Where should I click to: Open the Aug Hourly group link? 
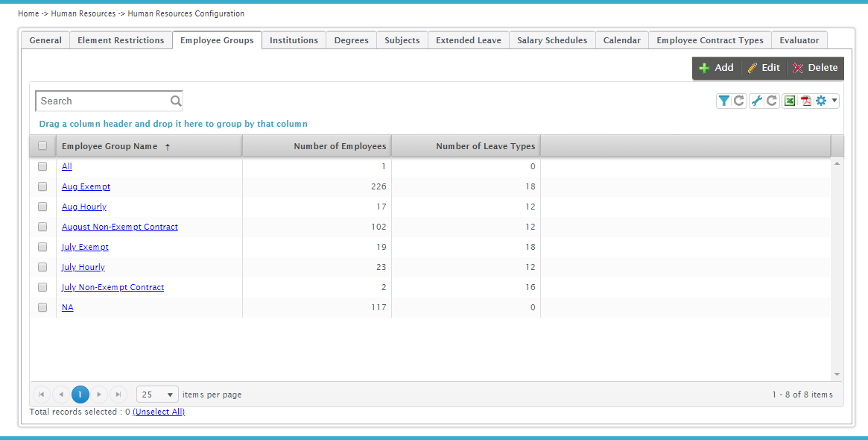[84, 207]
